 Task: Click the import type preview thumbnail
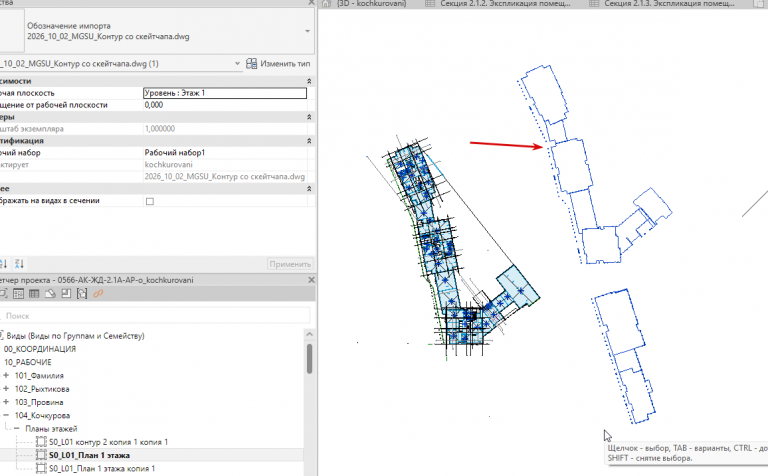click(x=12, y=31)
